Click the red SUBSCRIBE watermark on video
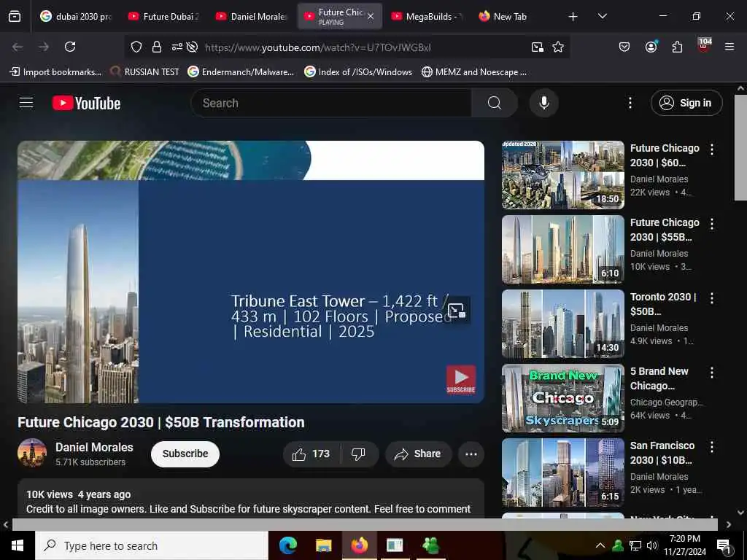747x560 pixels. (x=461, y=379)
